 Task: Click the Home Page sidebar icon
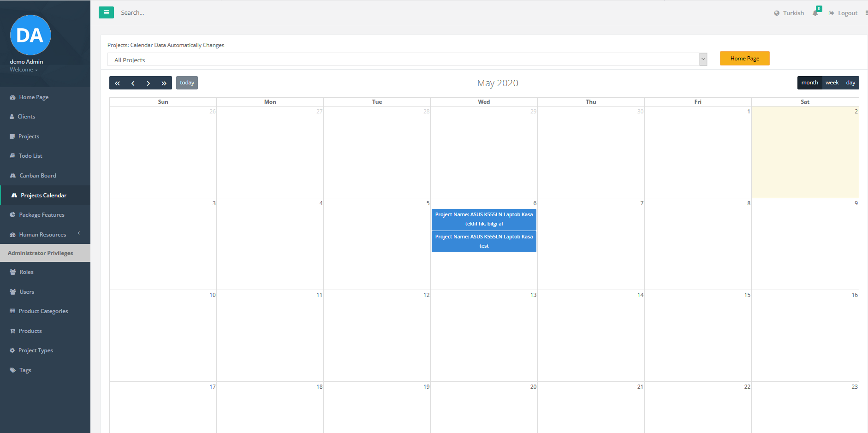13,97
